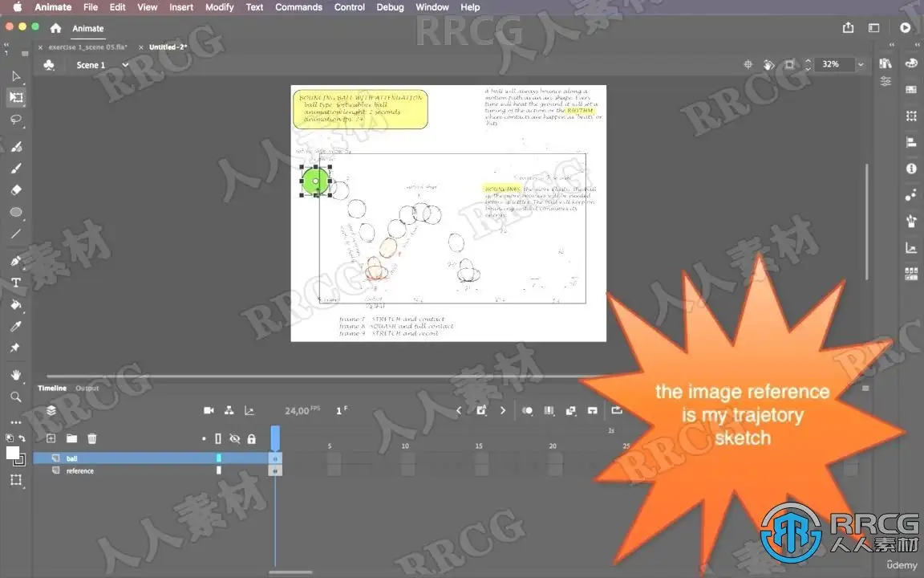This screenshot has height=578, width=924.
Task: Open the Brush Library panel icon
Action: tap(911, 222)
